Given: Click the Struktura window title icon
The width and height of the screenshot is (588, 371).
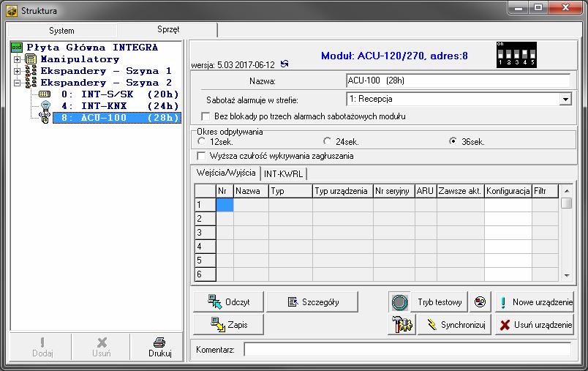Looking at the screenshot, I should pyautogui.click(x=12, y=11).
